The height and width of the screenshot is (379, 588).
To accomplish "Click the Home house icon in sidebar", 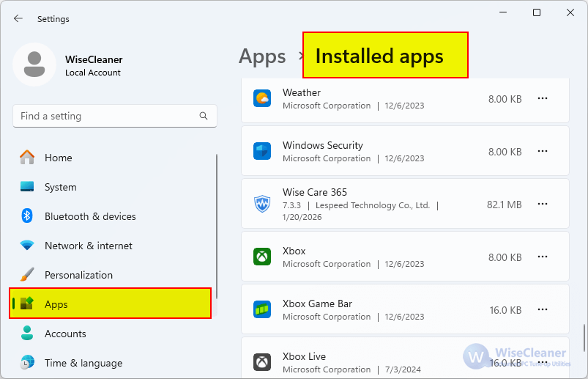I will click(27, 157).
